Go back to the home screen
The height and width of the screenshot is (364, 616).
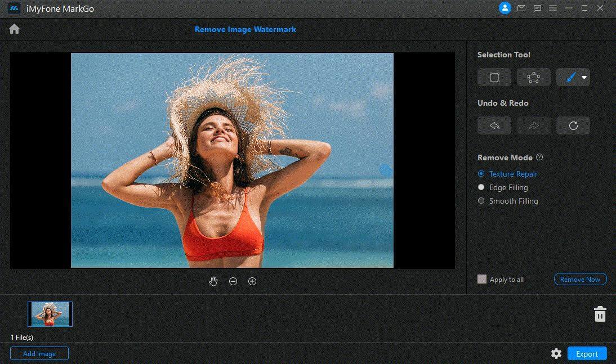[14, 29]
